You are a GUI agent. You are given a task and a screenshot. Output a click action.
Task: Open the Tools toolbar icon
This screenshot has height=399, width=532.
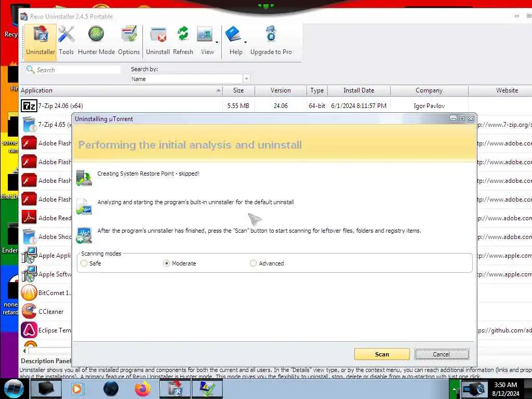coord(66,41)
